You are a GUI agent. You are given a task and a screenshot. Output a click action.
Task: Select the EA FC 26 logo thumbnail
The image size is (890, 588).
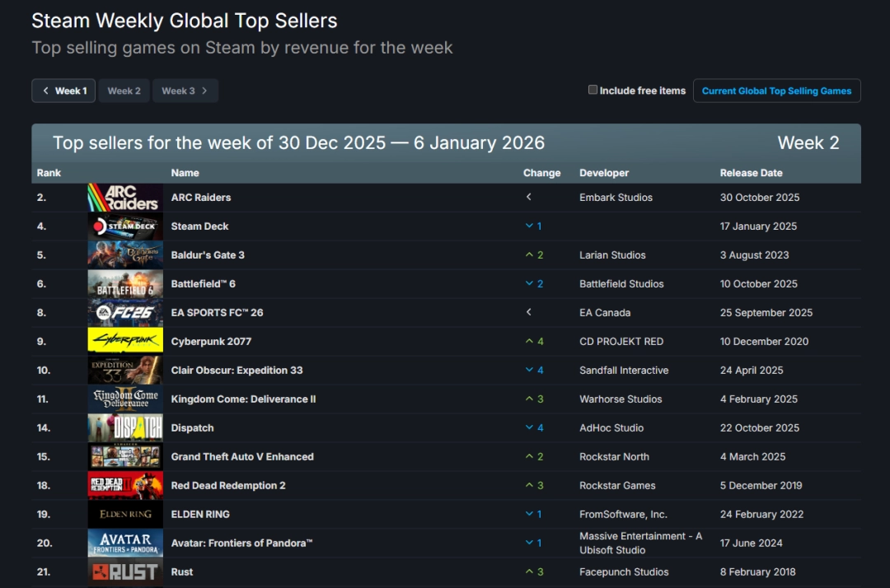[x=125, y=313]
